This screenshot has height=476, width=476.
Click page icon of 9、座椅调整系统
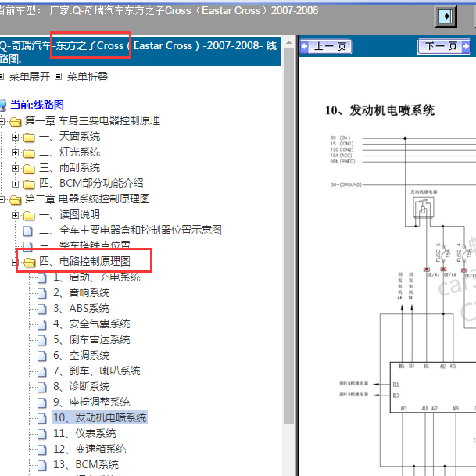click(x=42, y=403)
